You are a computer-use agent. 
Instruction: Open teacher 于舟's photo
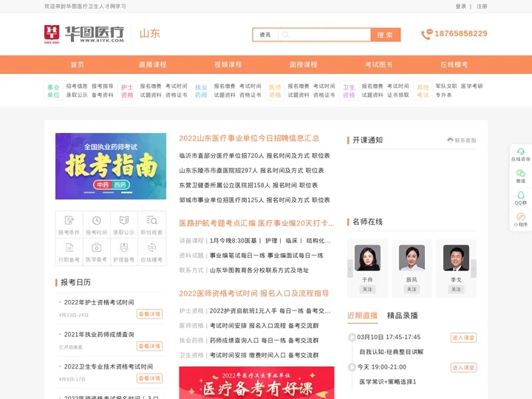click(367, 258)
